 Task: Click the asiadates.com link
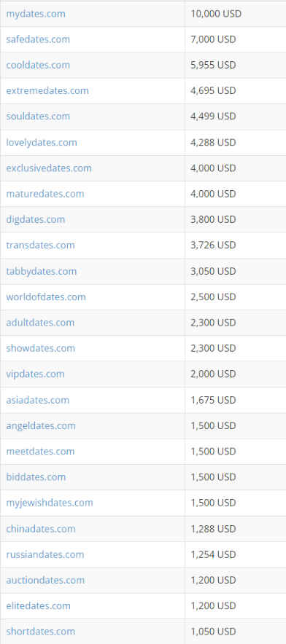click(38, 400)
